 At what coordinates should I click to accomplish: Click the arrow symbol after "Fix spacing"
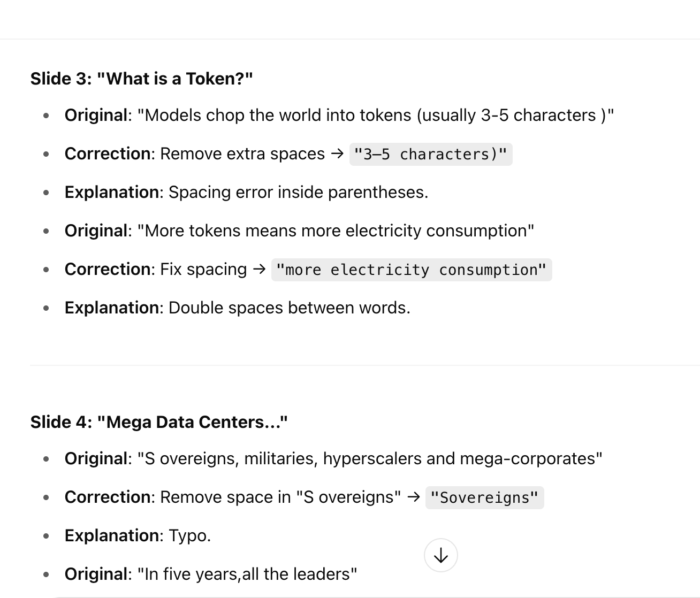tap(259, 269)
